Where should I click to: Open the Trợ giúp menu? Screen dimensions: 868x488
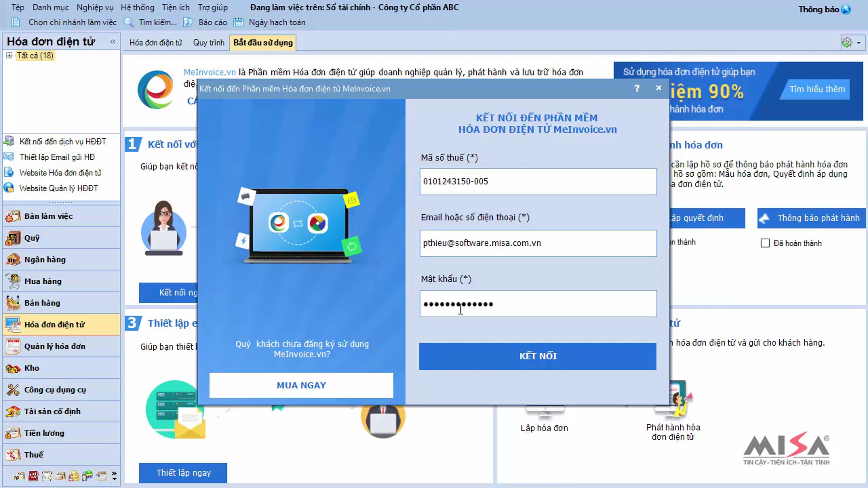coord(213,7)
